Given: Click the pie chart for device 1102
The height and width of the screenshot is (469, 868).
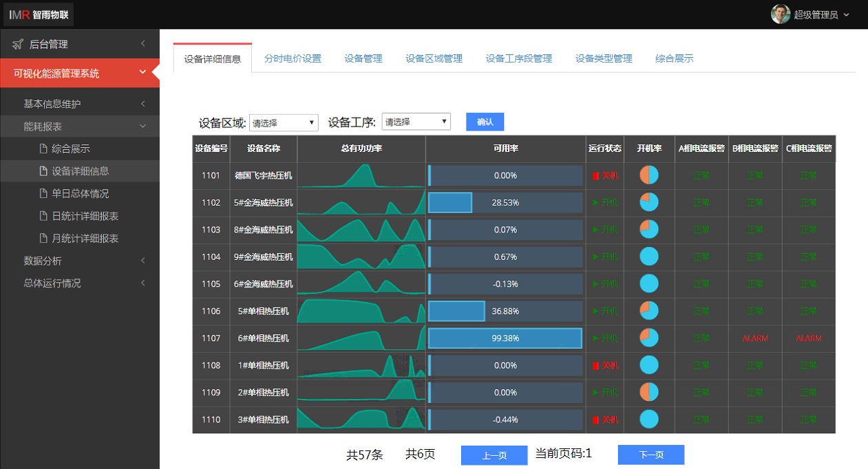Looking at the screenshot, I should tap(649, 202).
